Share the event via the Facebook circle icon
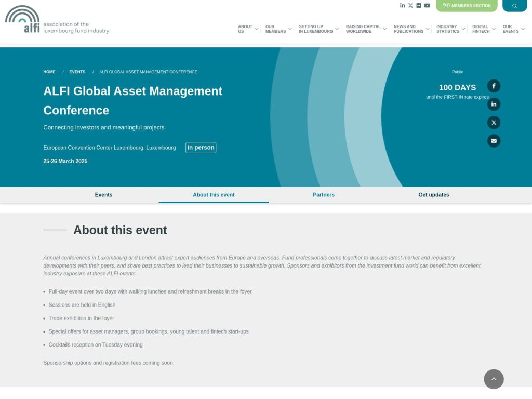 494,86
